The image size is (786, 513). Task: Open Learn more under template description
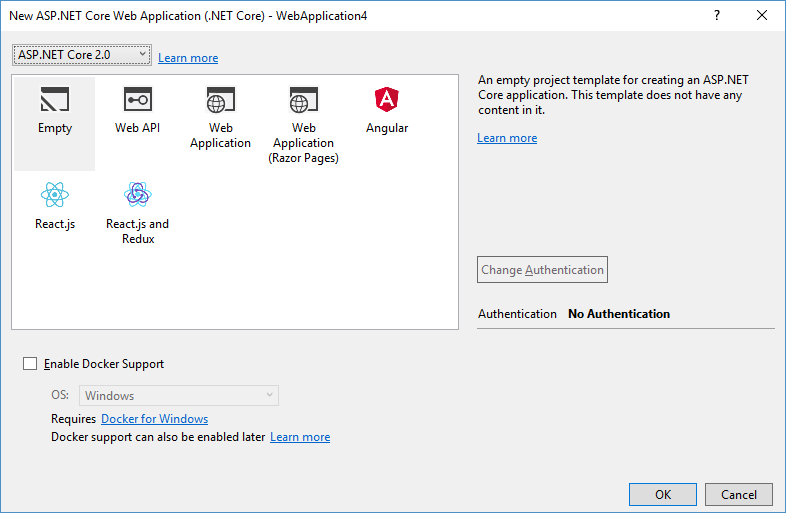point(507,138)
